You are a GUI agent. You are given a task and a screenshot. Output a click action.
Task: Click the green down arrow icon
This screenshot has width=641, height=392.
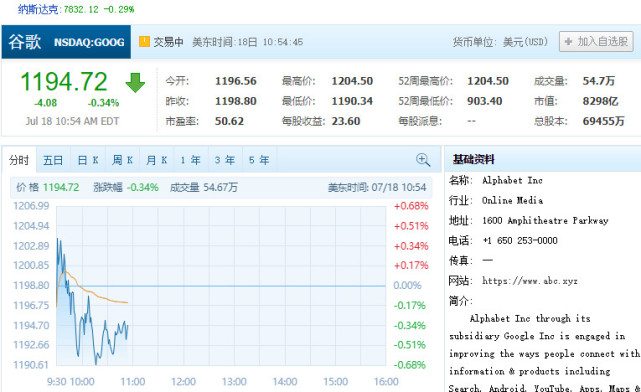[135, 83]
